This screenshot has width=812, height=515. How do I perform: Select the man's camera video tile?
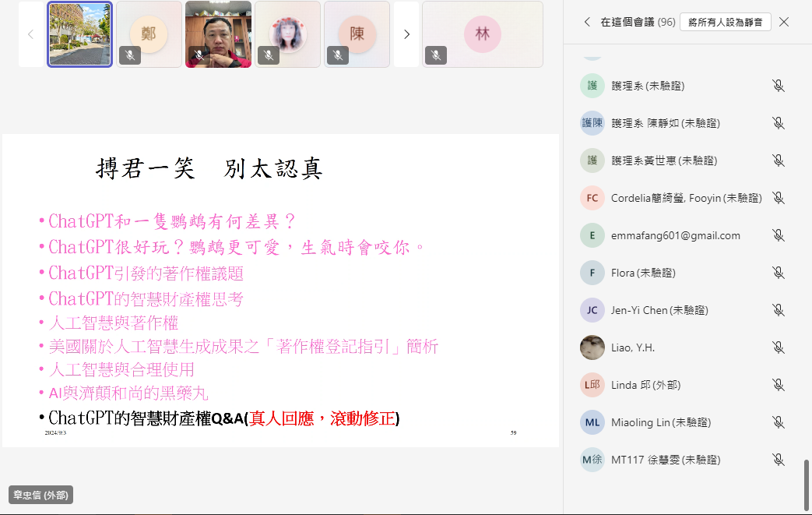tap(218, 34)
